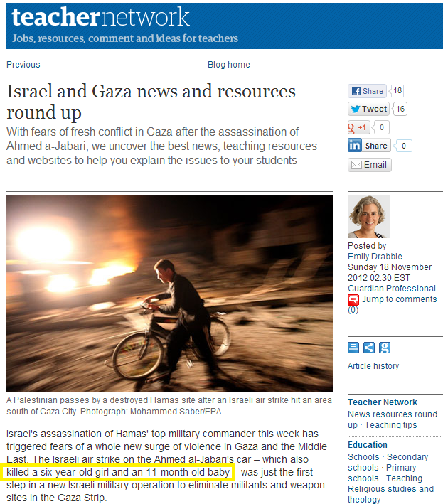
Task: Tweet this article with the Twitter button
Action: (x=368, y=109)
